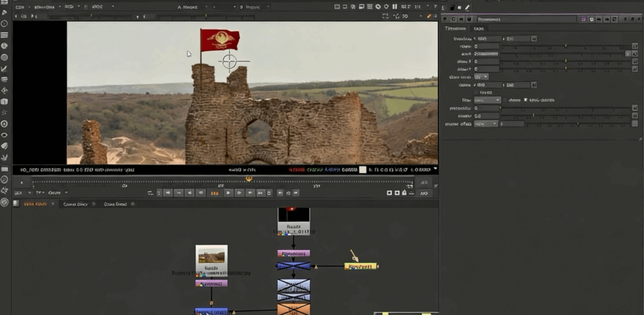The image size is (644, 315).
Task: Click the purple node color icon in properties header
Action: [584, 19]
